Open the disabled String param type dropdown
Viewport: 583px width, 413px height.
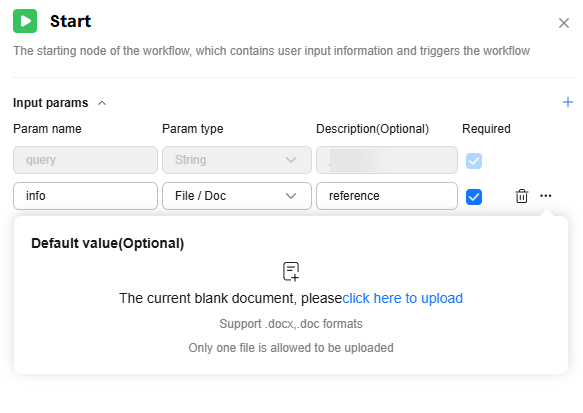tap(237, 160)
